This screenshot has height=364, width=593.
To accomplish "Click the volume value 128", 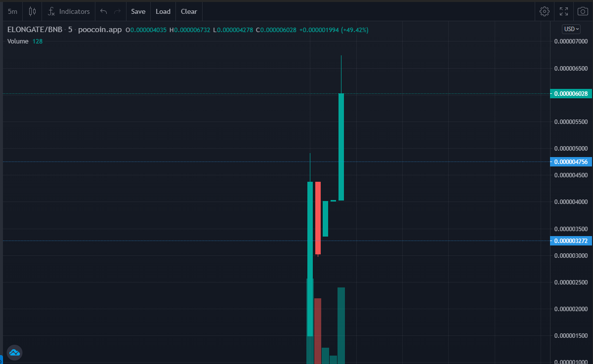I will (38, 41).
